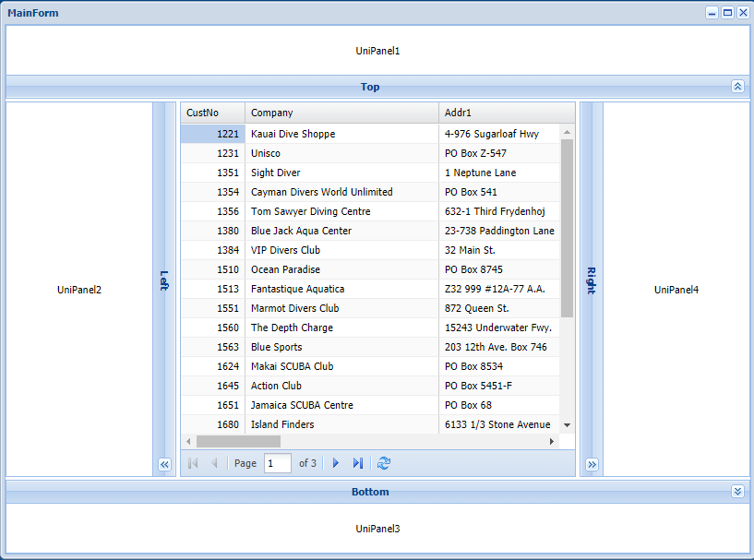
Task: Collapse the Right panel
Action: pyautogui.click(x=592, y=465)
